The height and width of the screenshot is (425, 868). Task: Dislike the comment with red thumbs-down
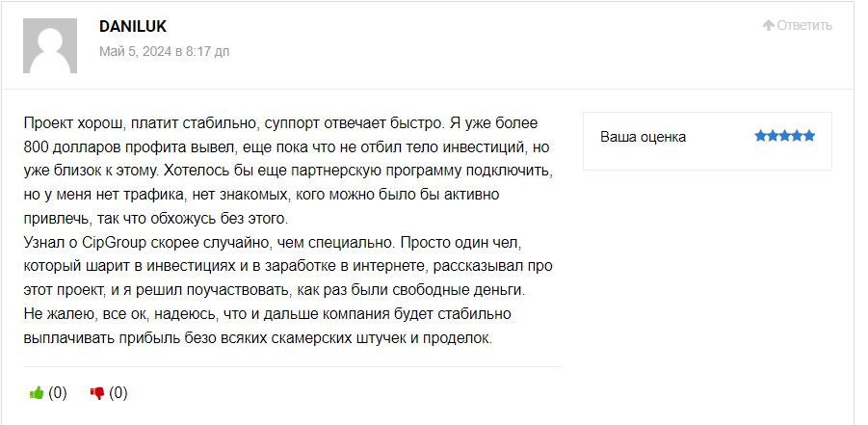97,393
